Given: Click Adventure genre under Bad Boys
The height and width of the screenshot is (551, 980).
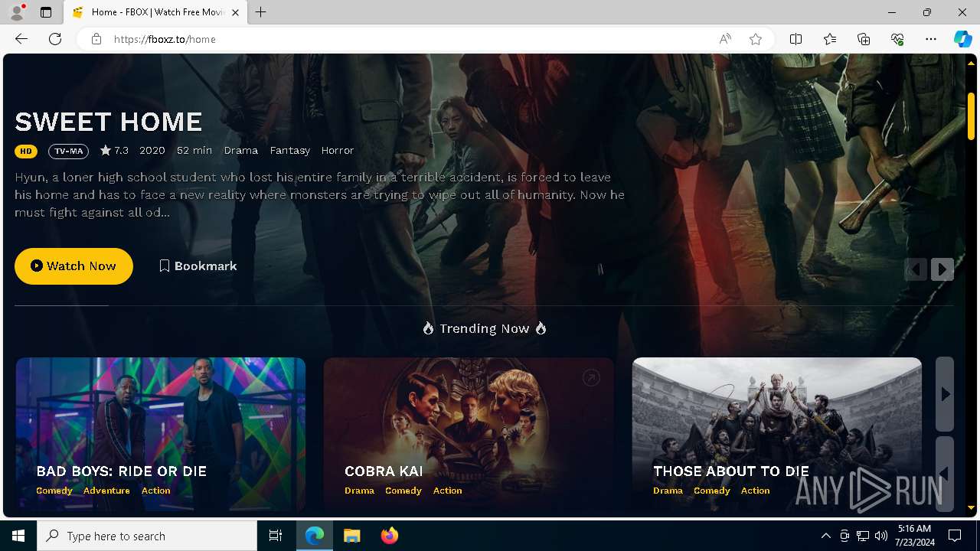Looking at the screenshot, I should click(106, 491).
